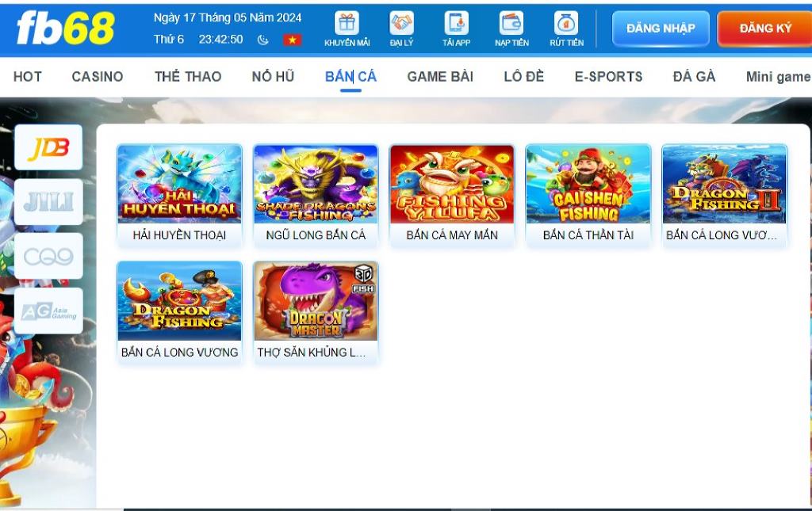The width and height of the screenshot is (812, 511).
Task: Open the GAME BÀI tab
Action: click(440, 77)
